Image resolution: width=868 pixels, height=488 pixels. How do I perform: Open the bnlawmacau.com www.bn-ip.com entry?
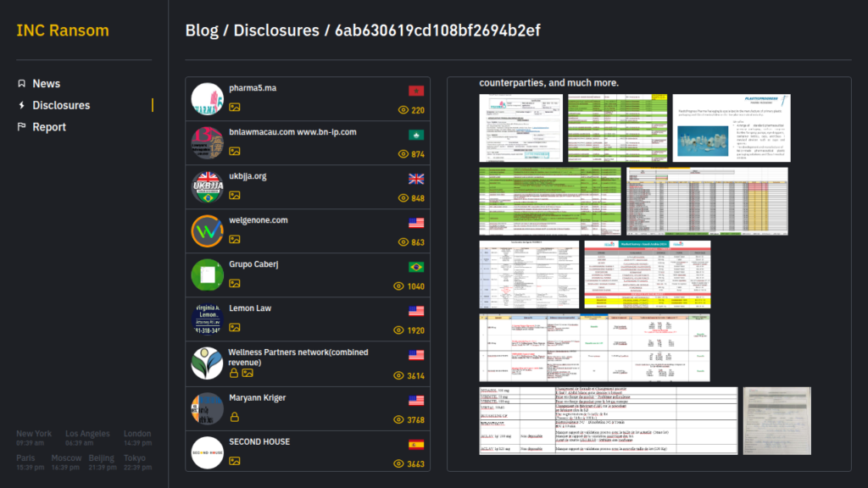pos(308,142)
